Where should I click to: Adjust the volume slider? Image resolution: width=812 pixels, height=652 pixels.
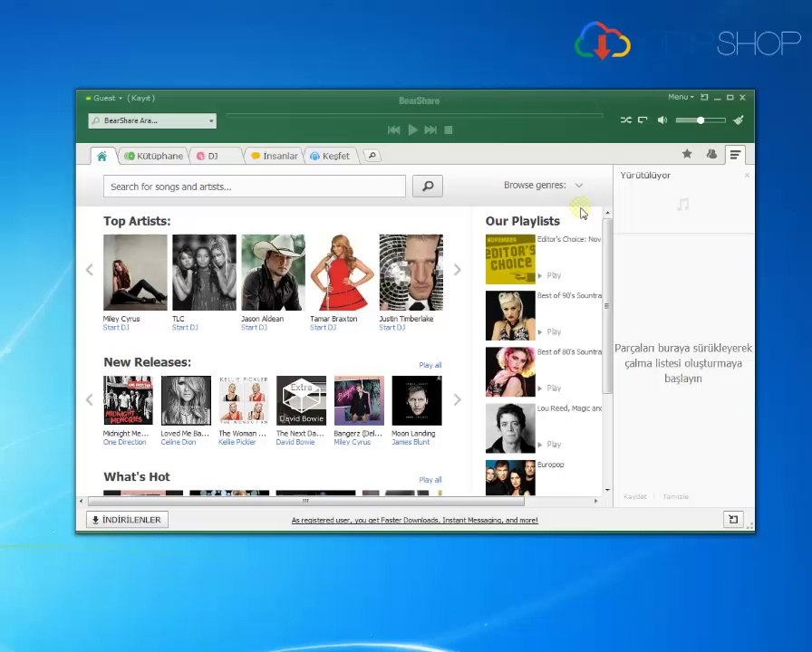point(701,120)
